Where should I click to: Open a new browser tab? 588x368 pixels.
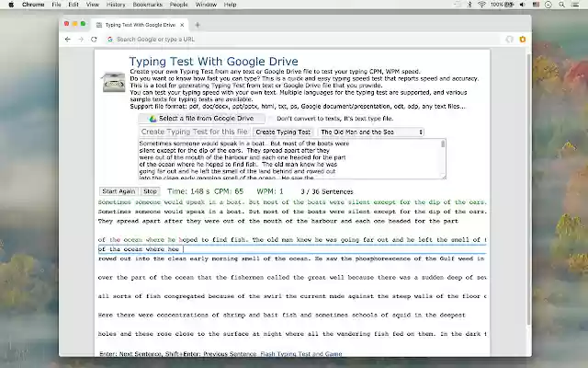(x=198, y=25)
